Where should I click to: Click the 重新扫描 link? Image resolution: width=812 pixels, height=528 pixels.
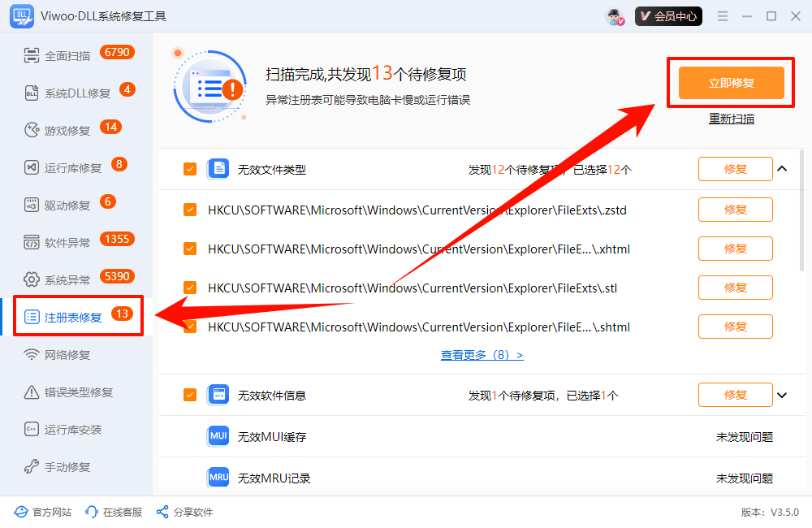(731, 119)
